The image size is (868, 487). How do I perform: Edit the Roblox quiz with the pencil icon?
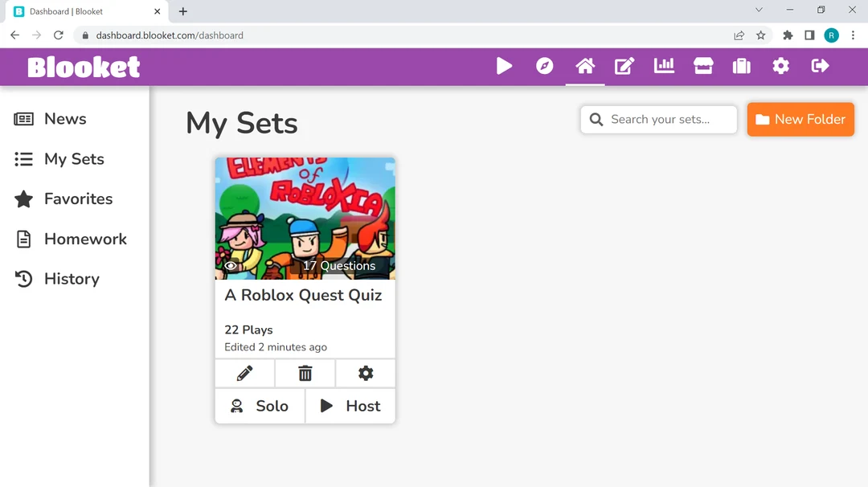pyautogui.click(x=244, y=373)
